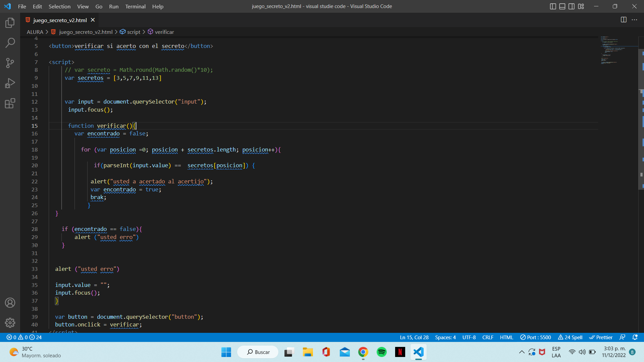Change encoding via UTF-8 status item

(469, 337)
